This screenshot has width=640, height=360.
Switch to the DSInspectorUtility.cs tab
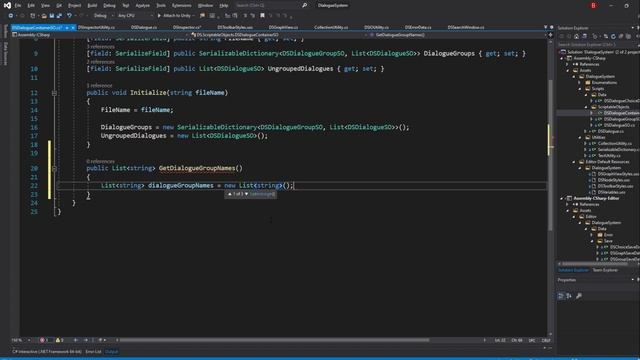coord(96,27)
